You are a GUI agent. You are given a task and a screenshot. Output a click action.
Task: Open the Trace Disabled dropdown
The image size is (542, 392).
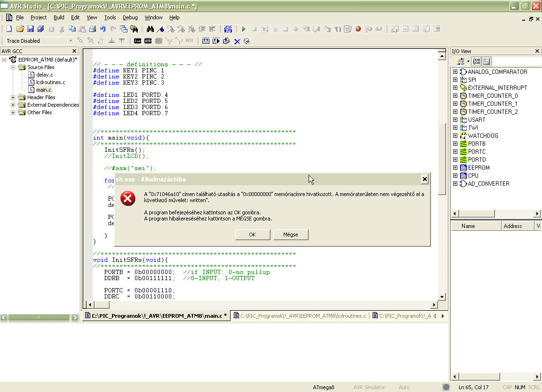(x=71, y=41)
